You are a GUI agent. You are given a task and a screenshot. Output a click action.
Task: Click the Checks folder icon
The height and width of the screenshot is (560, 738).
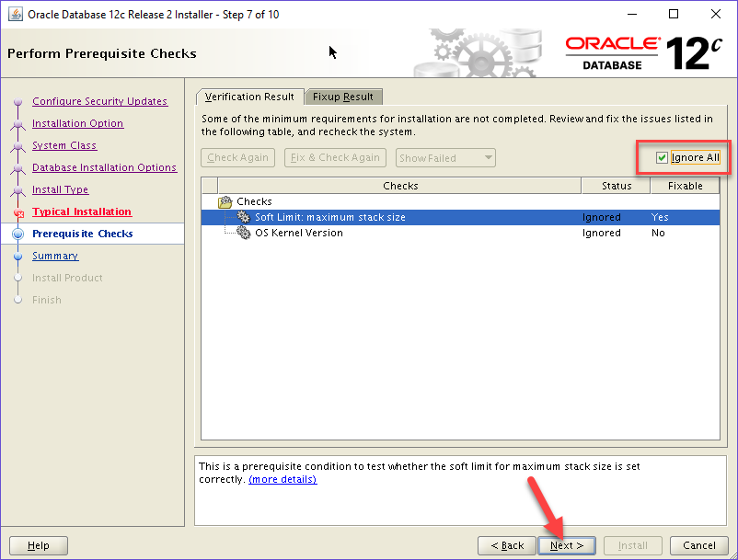click(225, 201)
